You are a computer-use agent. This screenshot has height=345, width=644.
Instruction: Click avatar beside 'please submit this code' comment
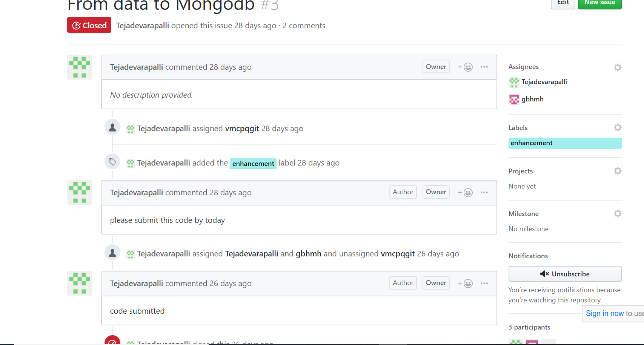coord(80,192)
